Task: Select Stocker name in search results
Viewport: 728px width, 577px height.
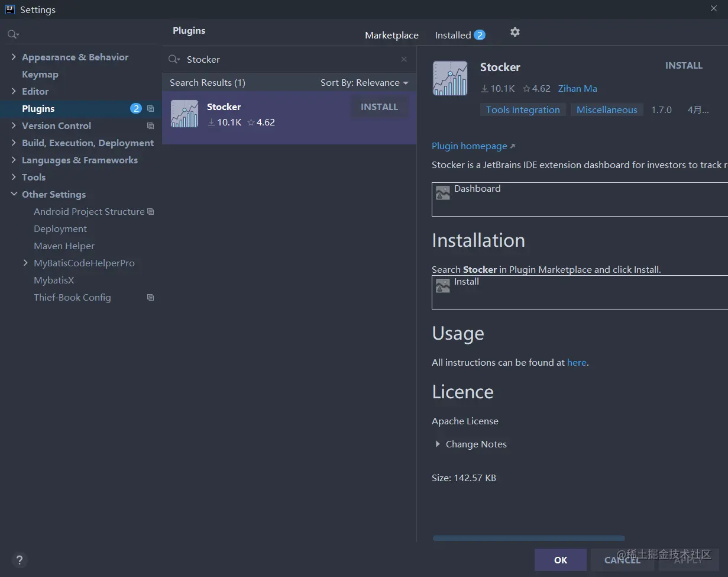Action: pos(224,107)
